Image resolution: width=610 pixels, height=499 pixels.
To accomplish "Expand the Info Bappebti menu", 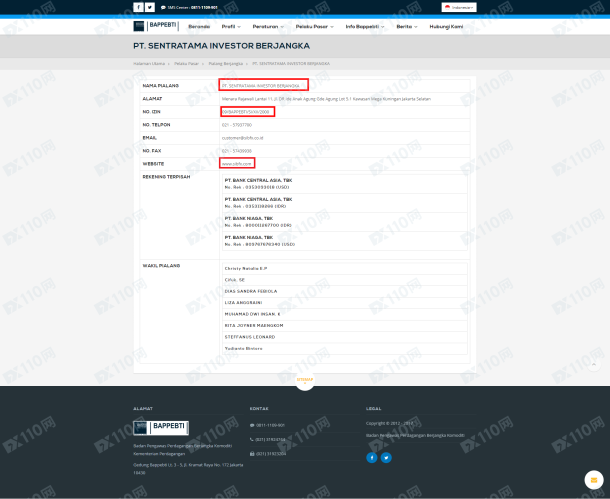I will click(365, 26).
